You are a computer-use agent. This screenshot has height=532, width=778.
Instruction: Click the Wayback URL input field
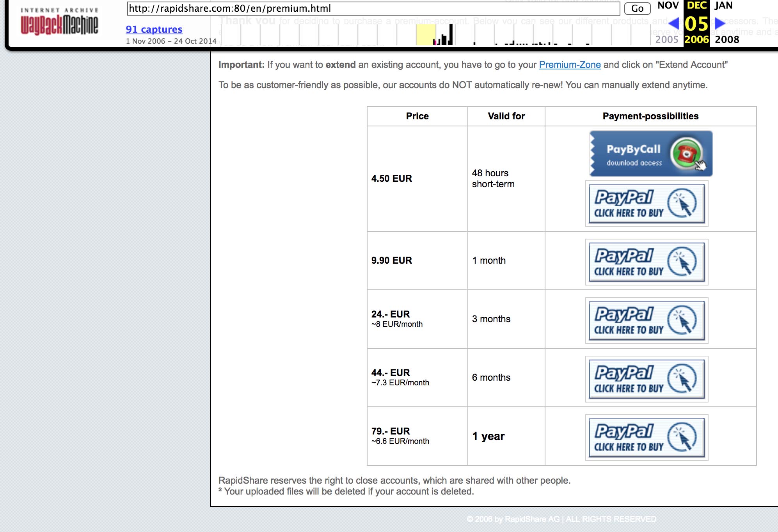pos(373,9)
